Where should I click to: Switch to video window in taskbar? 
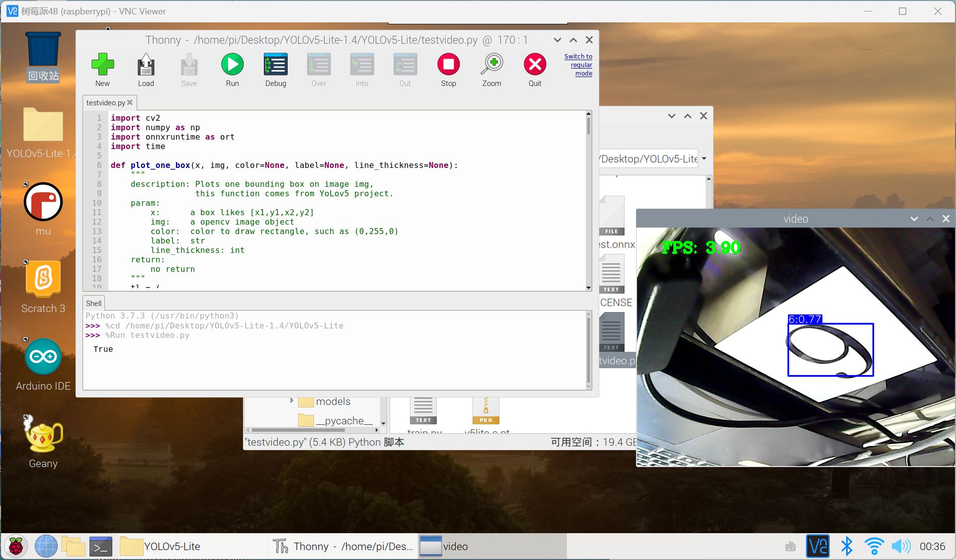coord(492,547)
